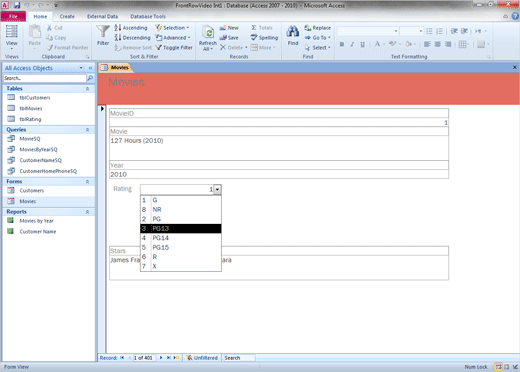The height and width of the screenshot is (372, 520).
Task: Open the Select dropdown in Find group
Action: [x=317, y=48]
